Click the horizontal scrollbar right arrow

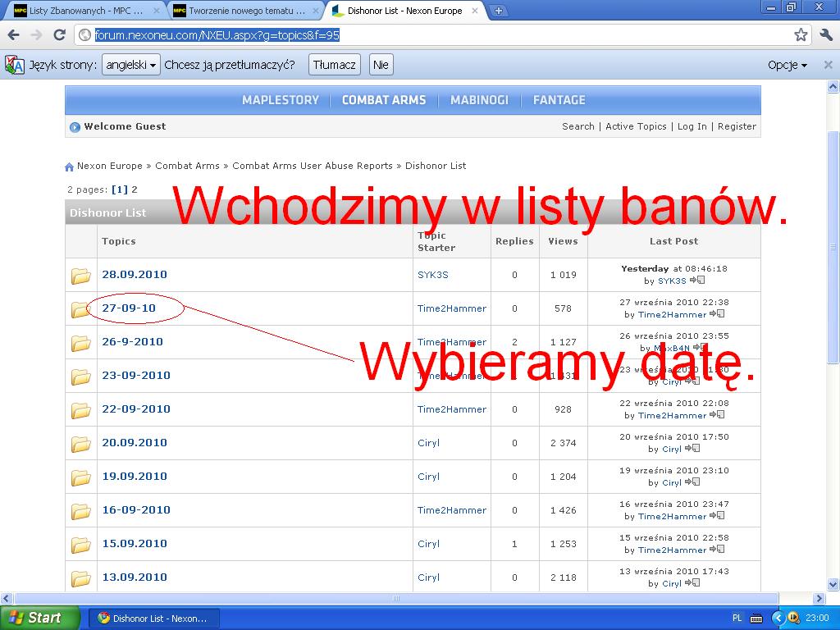(819, 598)
